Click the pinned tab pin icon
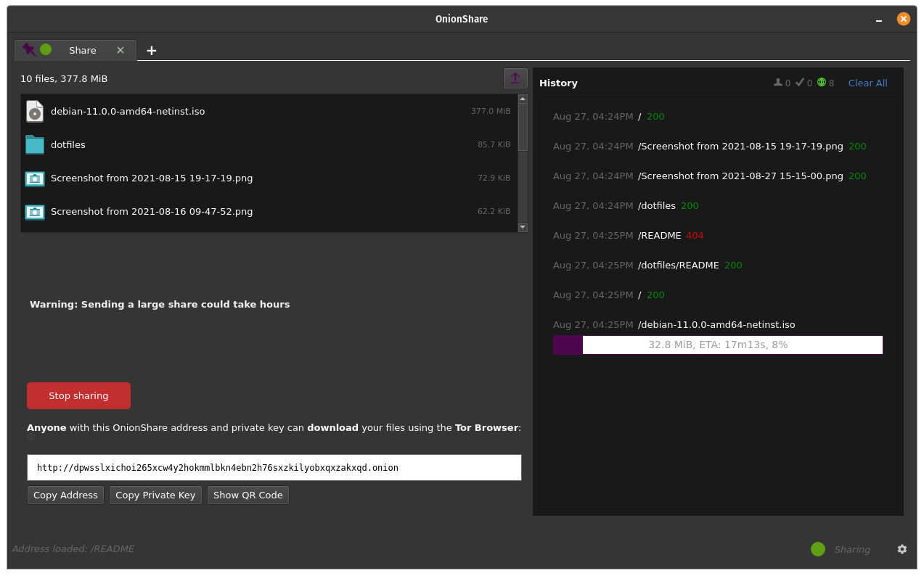The width and height of the screenshot is (924, 576). click(29, 49)
